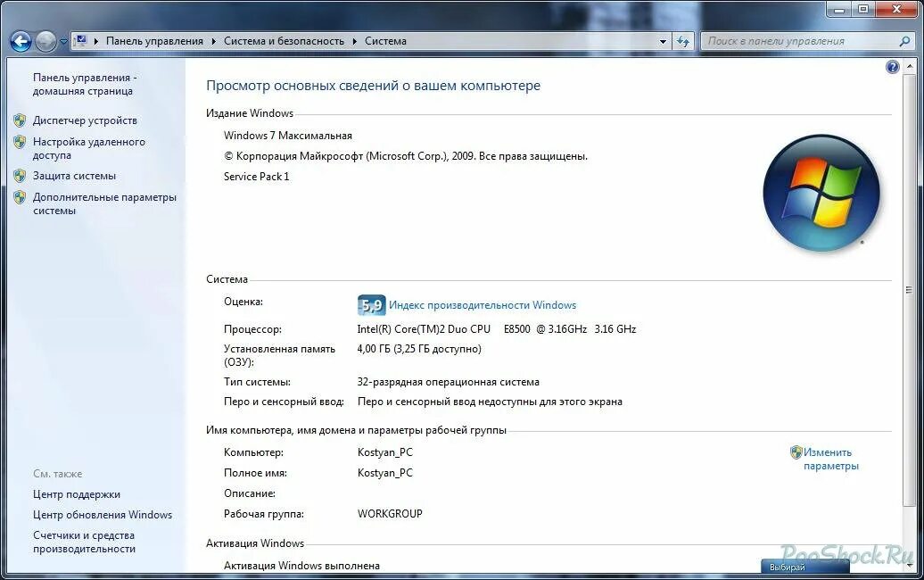924x580 pixels.
Task: Click shield icon beside Настройка удаленного доступа
Action: click(20, 142)
